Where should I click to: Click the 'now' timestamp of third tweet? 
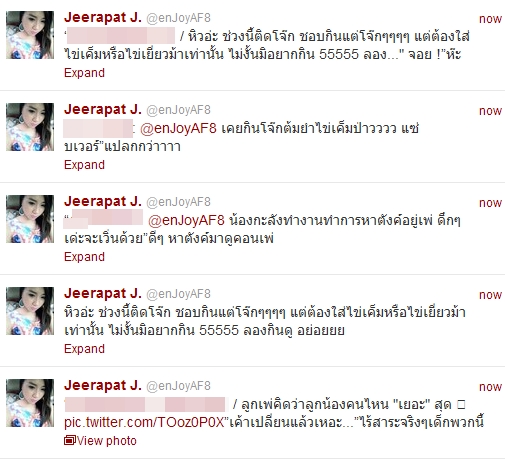click(490, 203)
